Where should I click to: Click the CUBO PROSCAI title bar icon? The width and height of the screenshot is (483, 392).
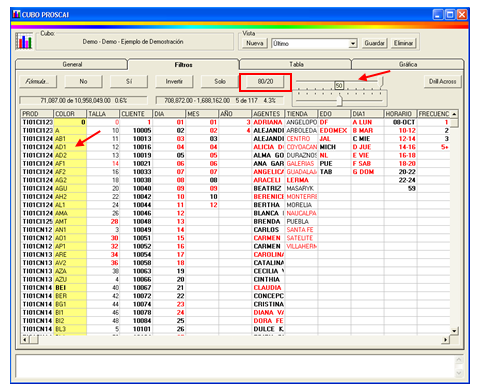coord(16,14)
